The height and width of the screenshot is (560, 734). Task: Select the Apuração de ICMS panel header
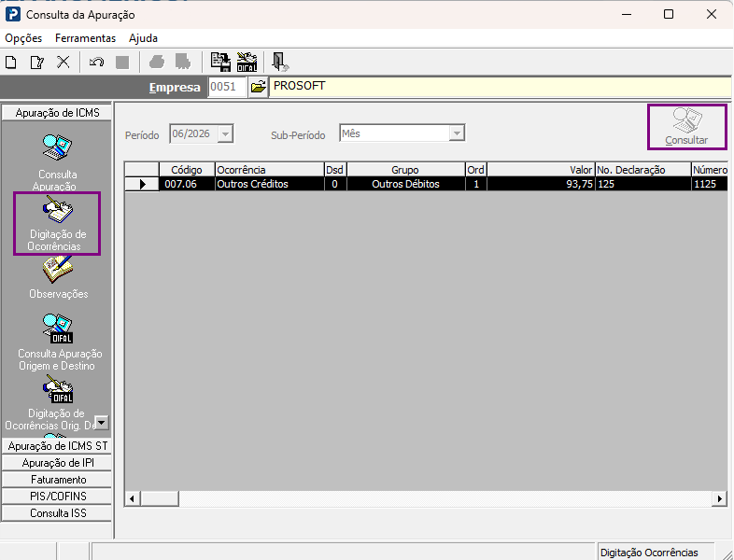tap(57, 113)
